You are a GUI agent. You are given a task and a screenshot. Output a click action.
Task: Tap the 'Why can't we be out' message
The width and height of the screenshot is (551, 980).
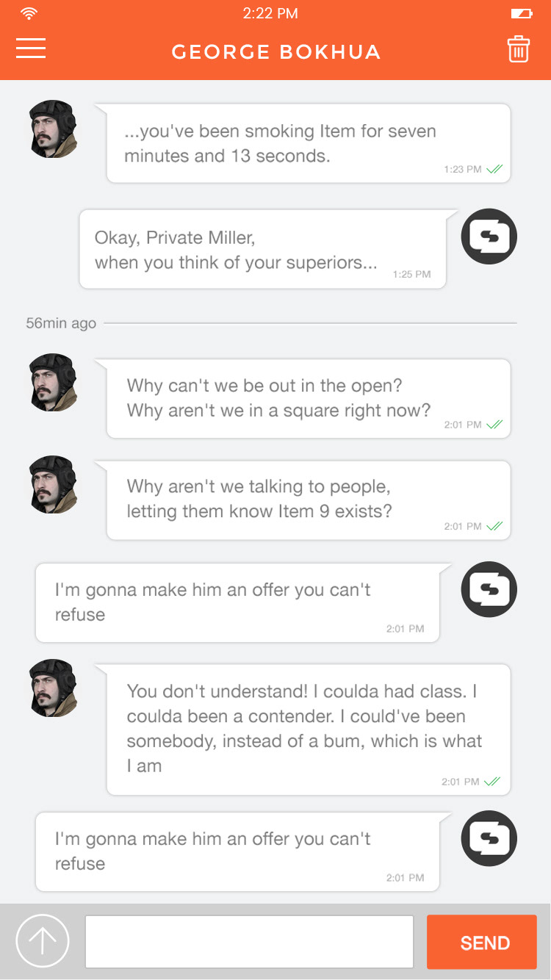pyautogui.click(x=309, y=398)
